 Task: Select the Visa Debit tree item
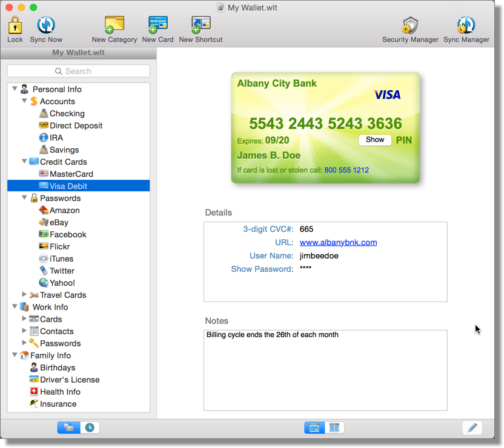point(78,186)
